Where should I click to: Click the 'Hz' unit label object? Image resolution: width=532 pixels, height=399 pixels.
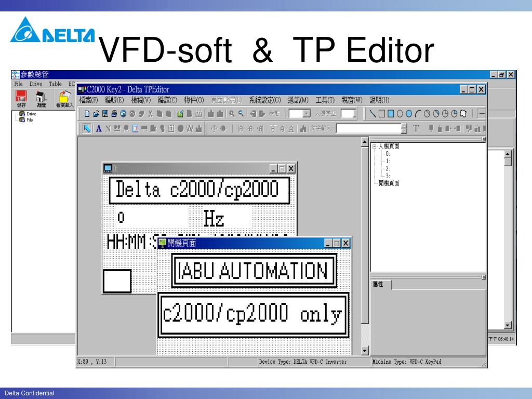pos(214,219)
